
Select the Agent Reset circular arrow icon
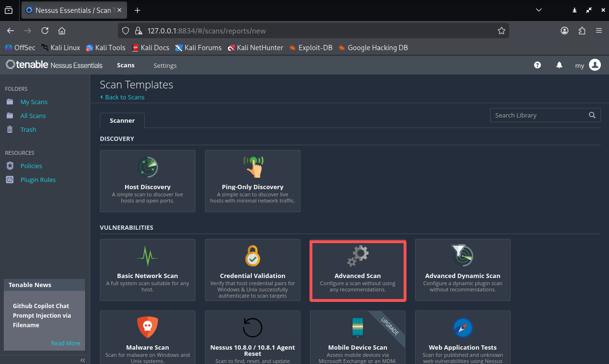pos(253,328)
